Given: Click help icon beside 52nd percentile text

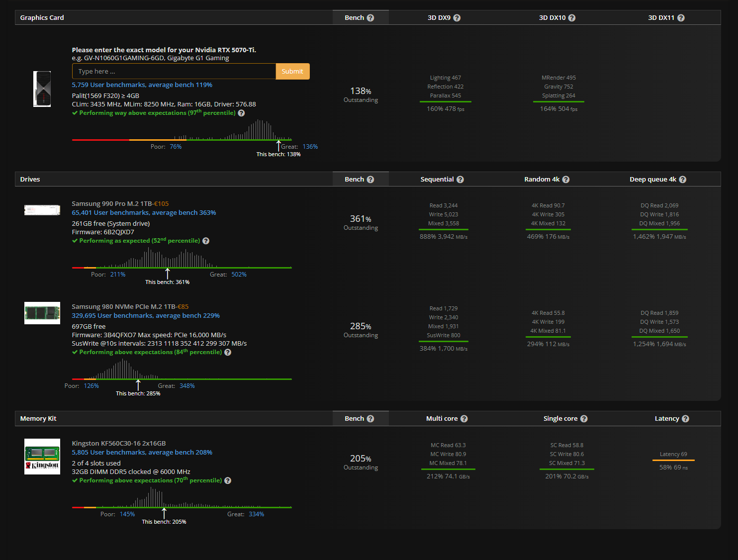Looking at the screenshot, I should 206,241.
